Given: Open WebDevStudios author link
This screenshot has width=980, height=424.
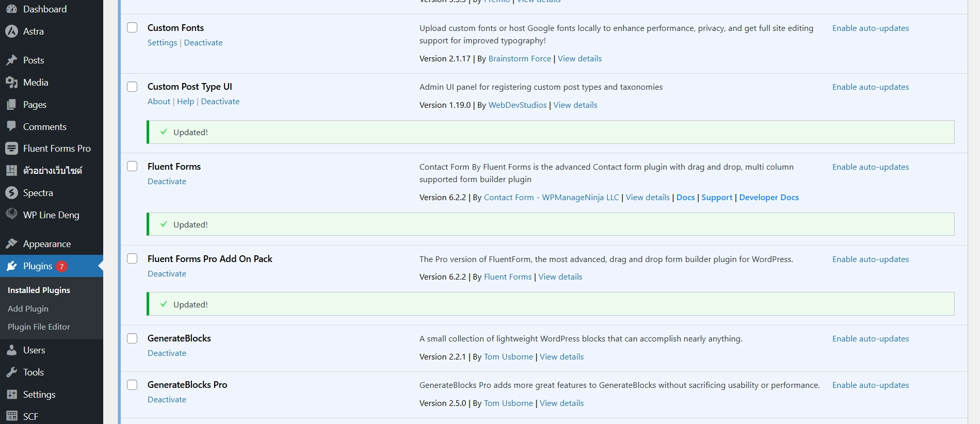Looking at the screenshot, I should (518, 105).
